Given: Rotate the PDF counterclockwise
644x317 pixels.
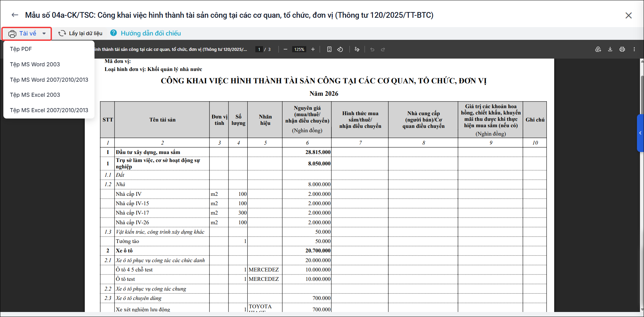Looking at the screenshot, I should pyautogui.click(x=340, y=49).
